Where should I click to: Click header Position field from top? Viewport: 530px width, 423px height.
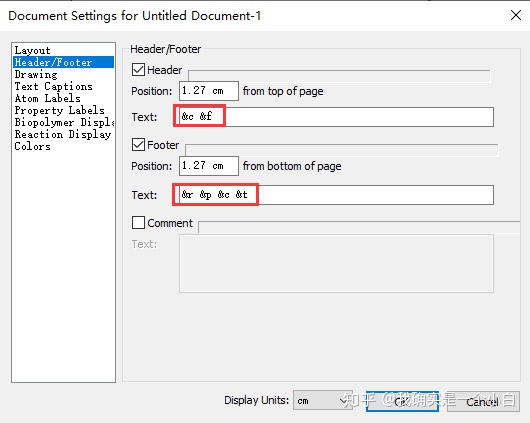209,91
